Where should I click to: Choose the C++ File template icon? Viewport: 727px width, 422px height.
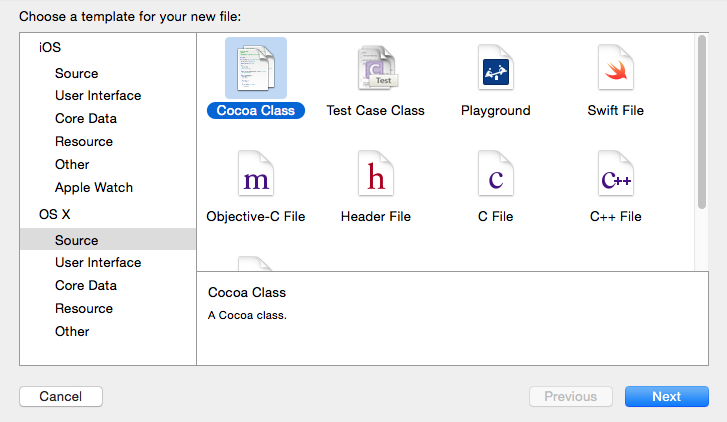click(x=616, y=174)
